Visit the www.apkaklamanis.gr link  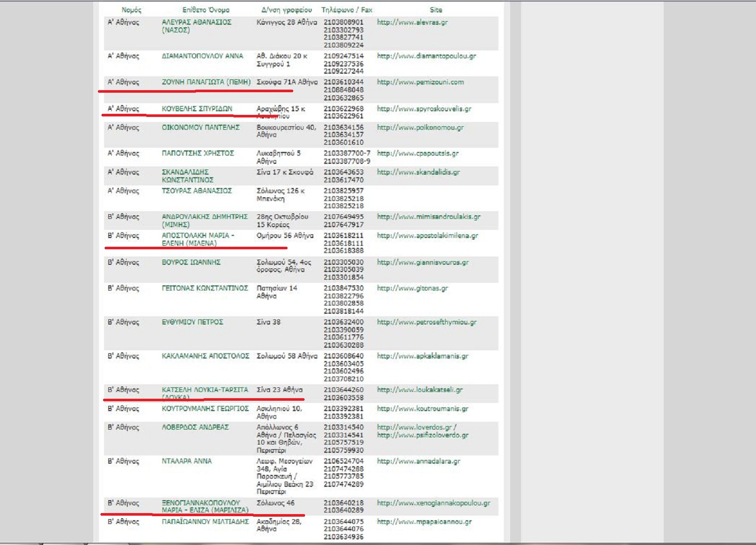click(423, 356)
